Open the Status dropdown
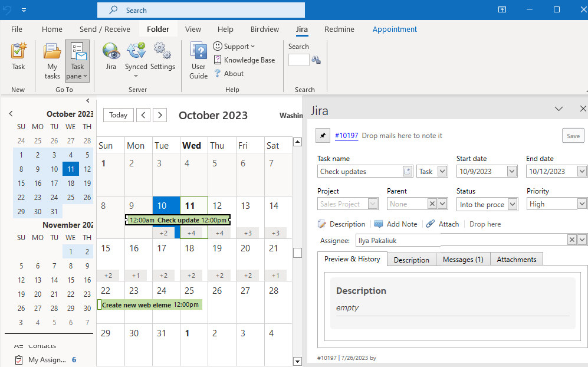Viewport: 588px width, 367px height. (513, 204)
